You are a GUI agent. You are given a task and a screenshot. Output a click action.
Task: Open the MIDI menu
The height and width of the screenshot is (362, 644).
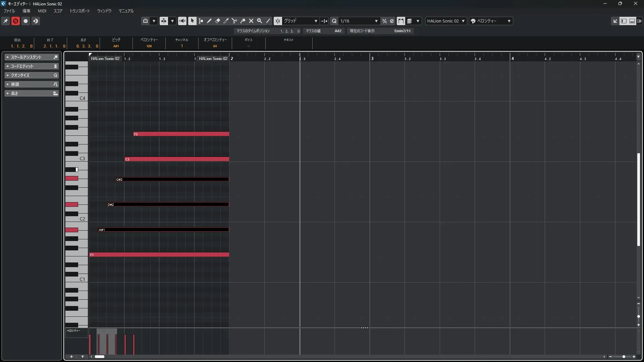[x=42, y=11]
